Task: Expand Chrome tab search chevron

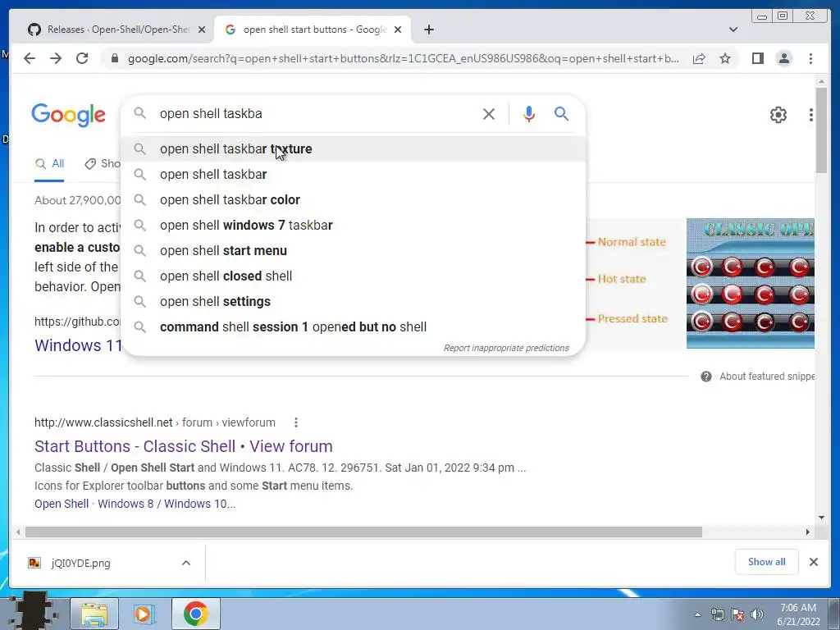Action: (x=733, y=30)
